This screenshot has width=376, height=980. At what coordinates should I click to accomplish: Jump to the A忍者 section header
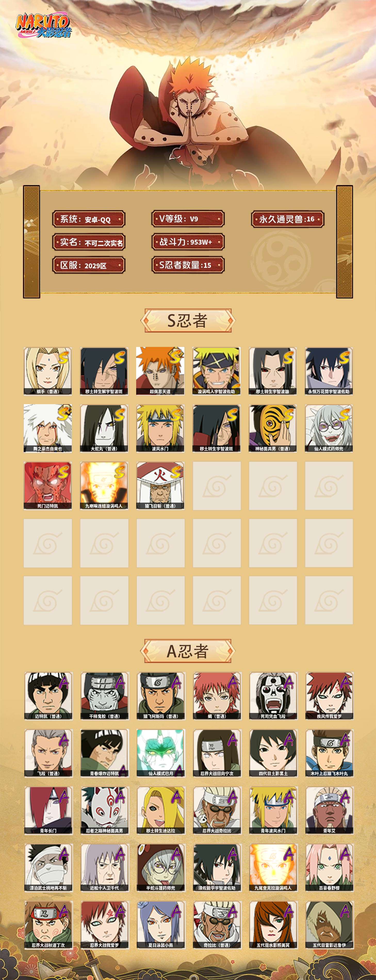[188, 651]
